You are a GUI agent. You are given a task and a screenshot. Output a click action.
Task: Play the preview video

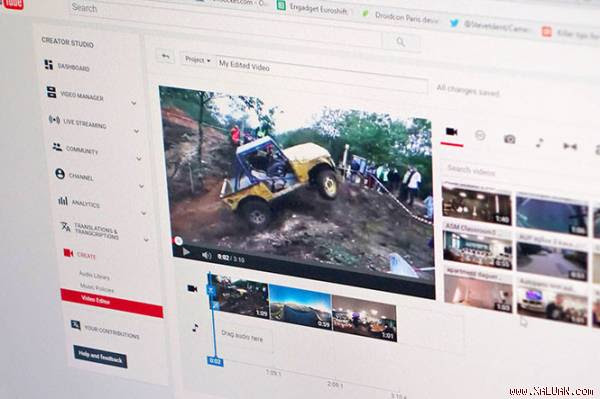click(x=186, y=252)
